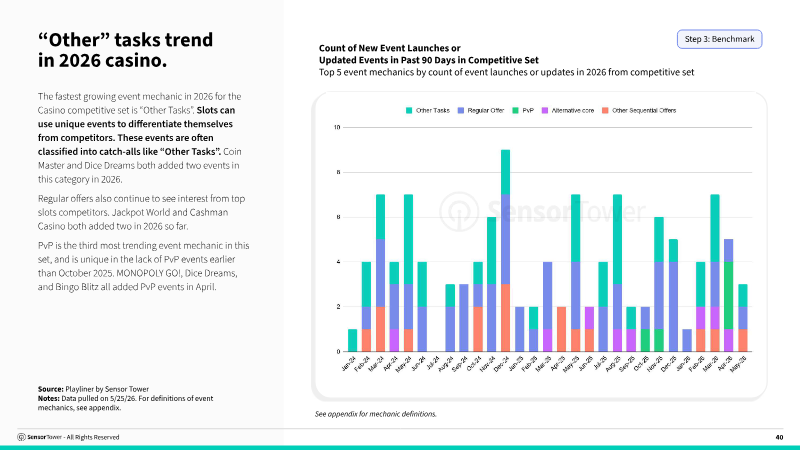
Task: Click the Other Tasks teal legend swatch
Action: pyautogui.click(x=409, y=110)
